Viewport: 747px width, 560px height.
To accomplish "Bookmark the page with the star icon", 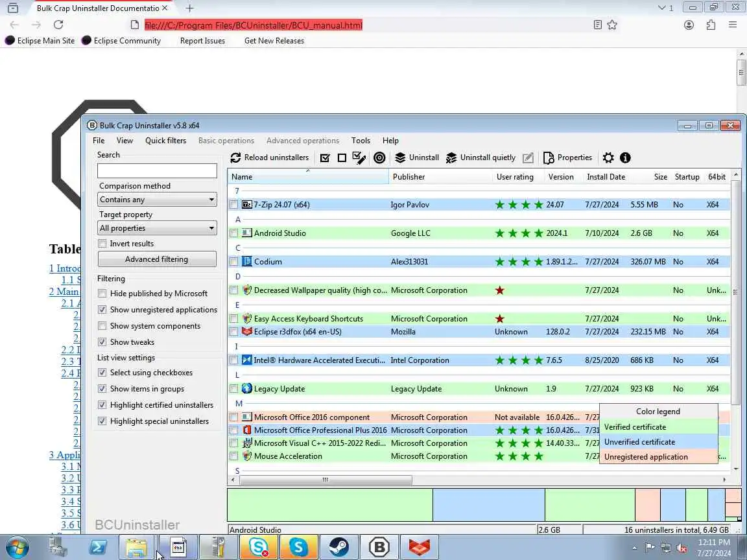I will [612, 25].
